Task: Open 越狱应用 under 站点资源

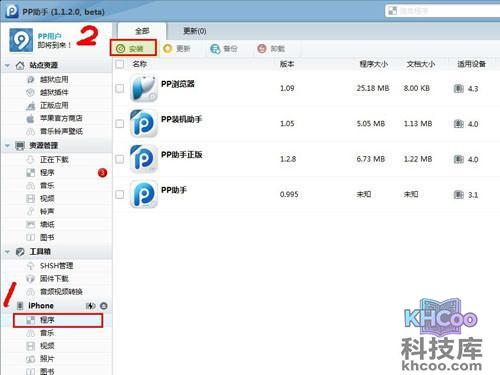Action: point(54,79)
